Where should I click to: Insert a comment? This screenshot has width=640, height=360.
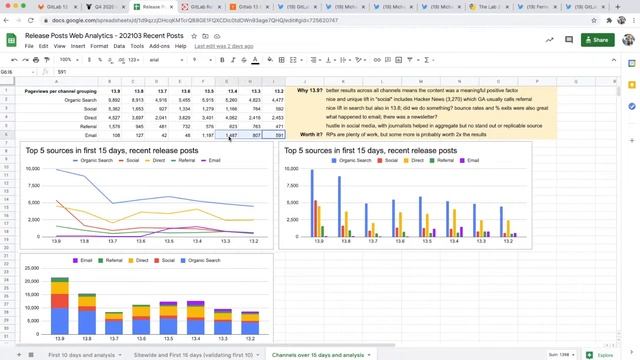pyautogui.click(x=388, y=60)
